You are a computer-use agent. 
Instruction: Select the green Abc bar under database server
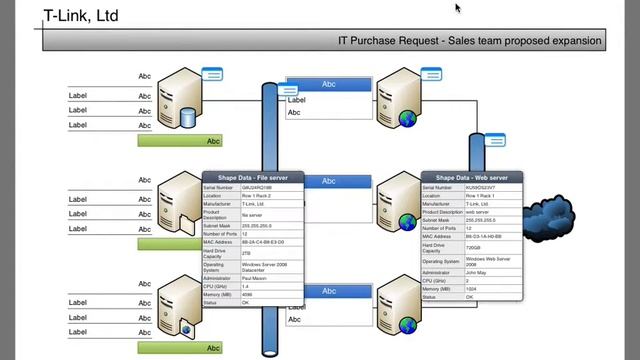pyautogui.click(x=180, y=141)
